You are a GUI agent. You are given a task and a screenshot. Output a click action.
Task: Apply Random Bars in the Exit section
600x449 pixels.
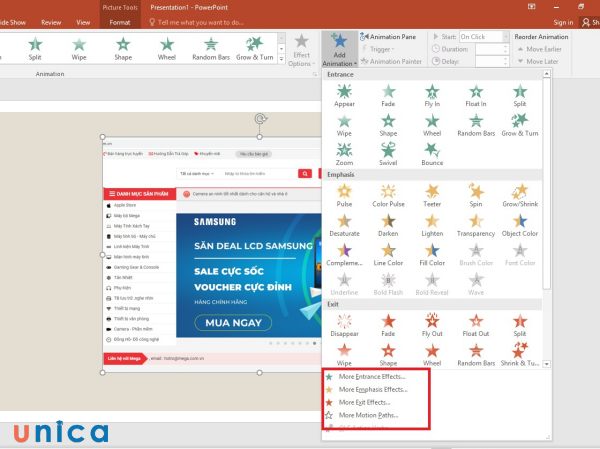(476, 355)
